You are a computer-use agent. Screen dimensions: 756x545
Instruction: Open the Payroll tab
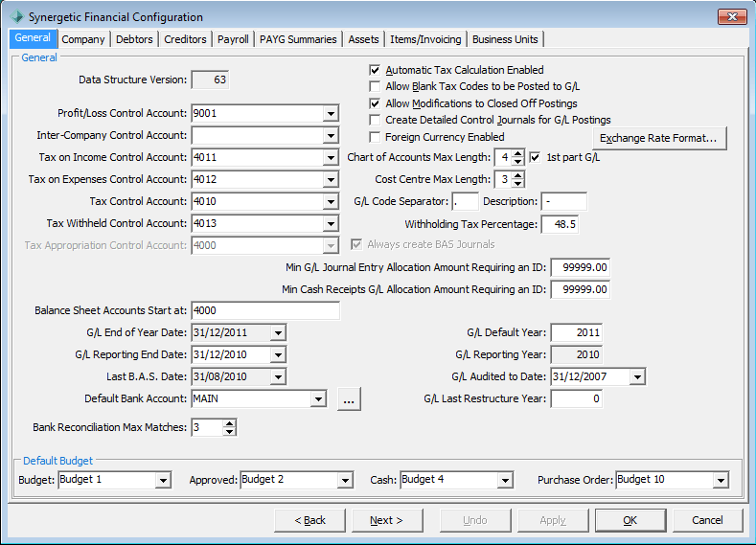[233, 39]
